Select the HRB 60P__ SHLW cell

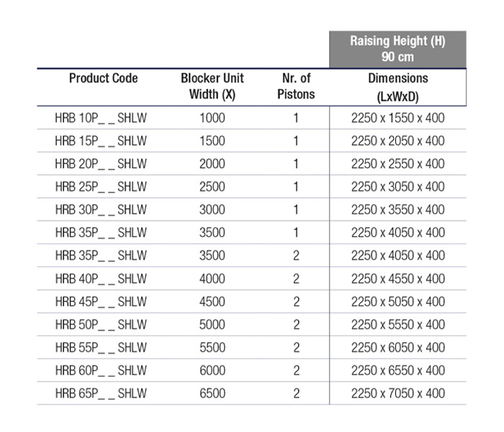101,371
